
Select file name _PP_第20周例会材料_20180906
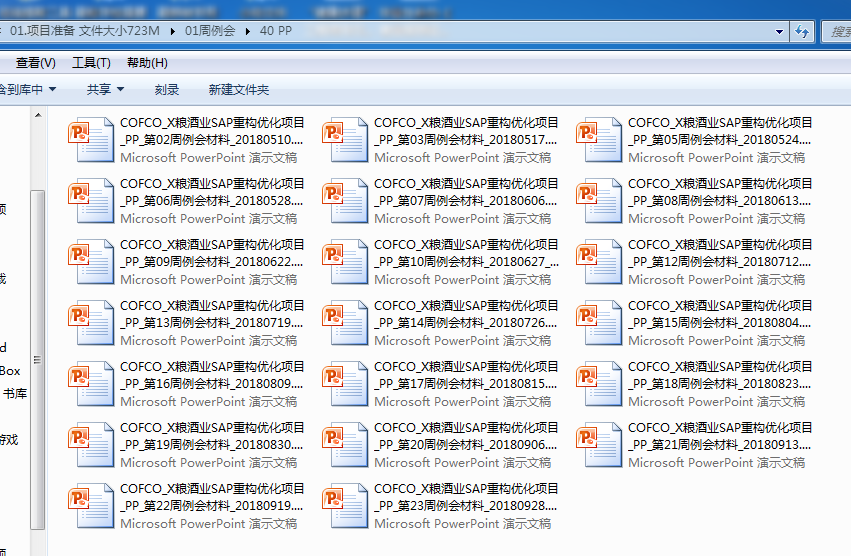click(466, 445)
